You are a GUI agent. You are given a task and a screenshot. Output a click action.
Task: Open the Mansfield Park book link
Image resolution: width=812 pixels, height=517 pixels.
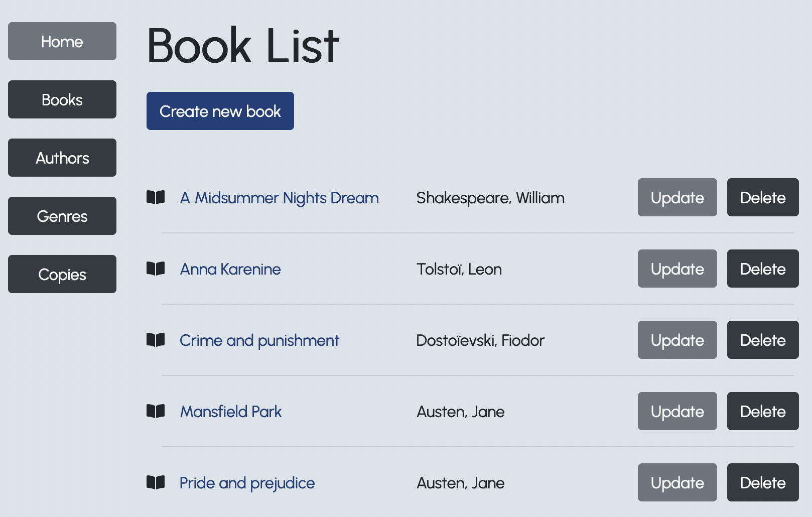click(x=231, y=412)
